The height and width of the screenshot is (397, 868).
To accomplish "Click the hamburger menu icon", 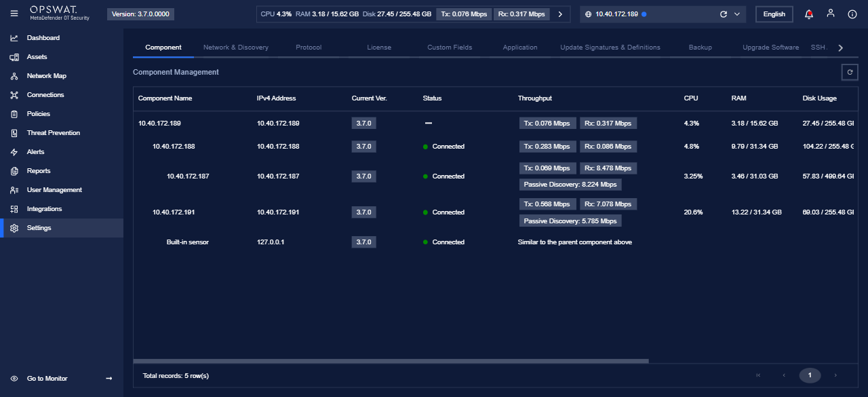I will click(14, 14).
